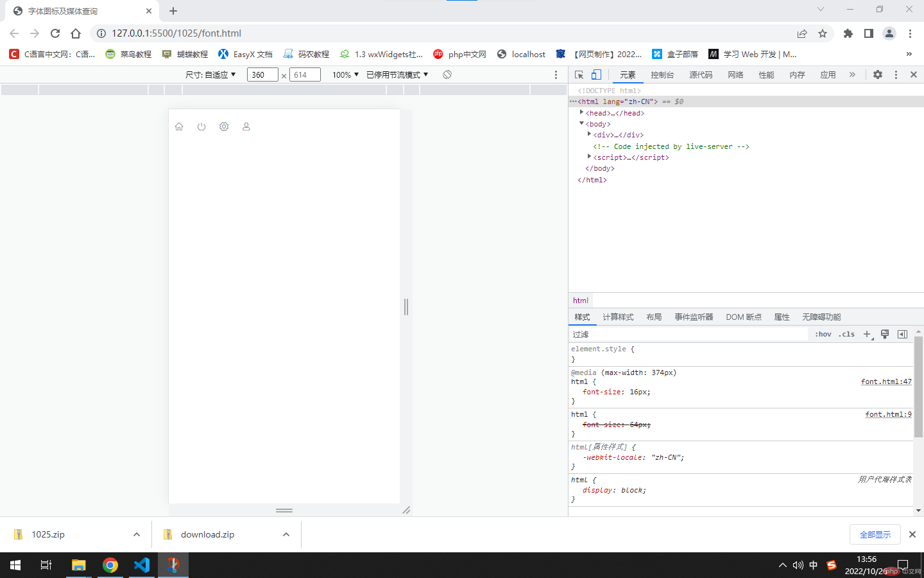Reload the page with the refresh button

(x=55, y=33)
